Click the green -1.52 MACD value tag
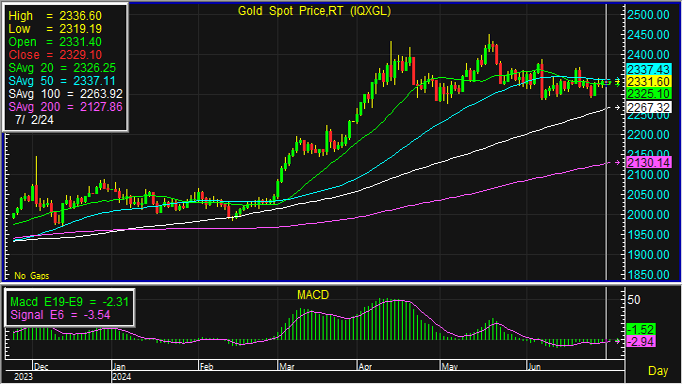 tap(641, 330)
